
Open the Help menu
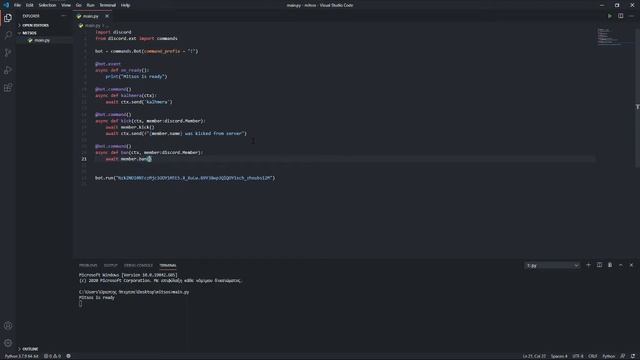click(125, 5)
